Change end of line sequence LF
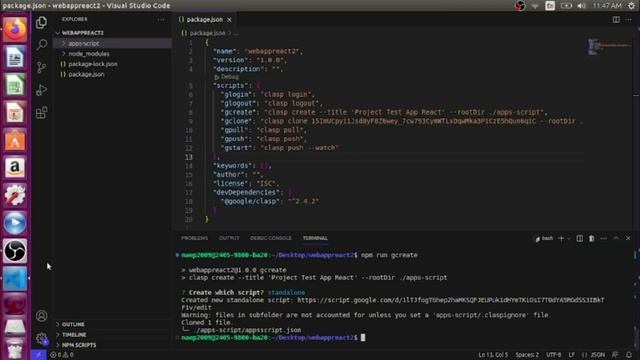 pyautogui.click(x=571, y=355)
